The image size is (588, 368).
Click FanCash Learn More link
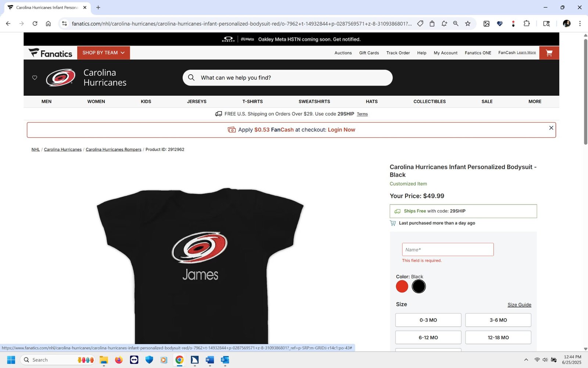click(526, 53)
